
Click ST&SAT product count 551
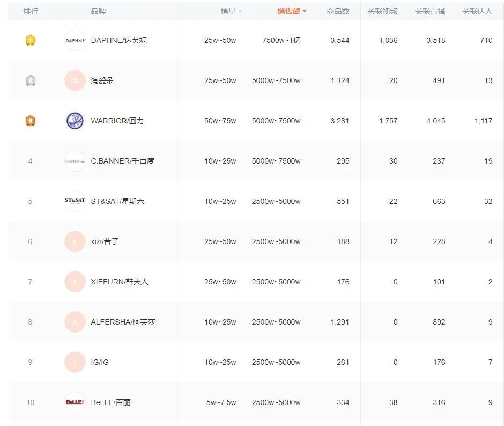click(343, 201)
